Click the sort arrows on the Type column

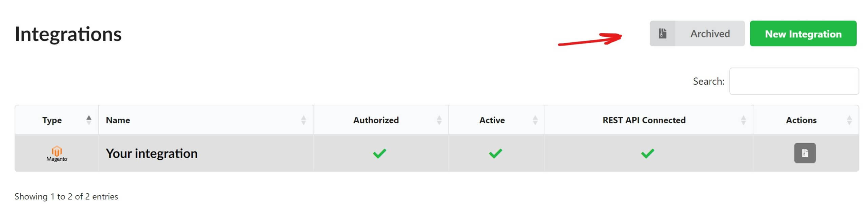(x=89, y=120)
